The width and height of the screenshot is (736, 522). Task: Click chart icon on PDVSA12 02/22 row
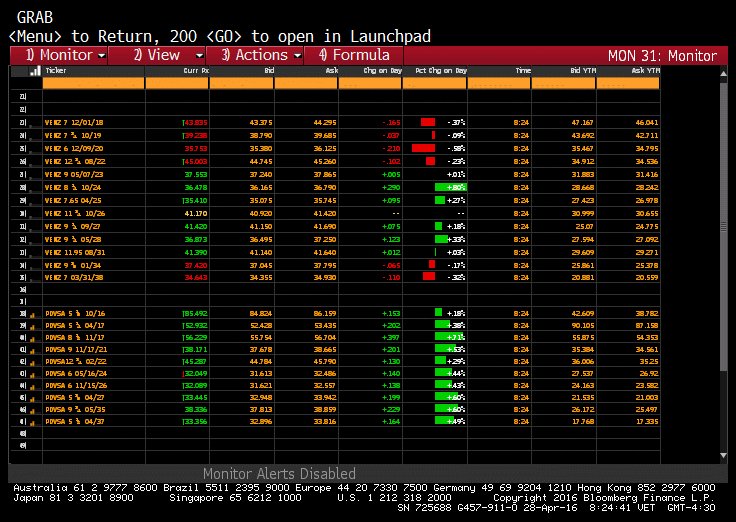tap(32, 362)
